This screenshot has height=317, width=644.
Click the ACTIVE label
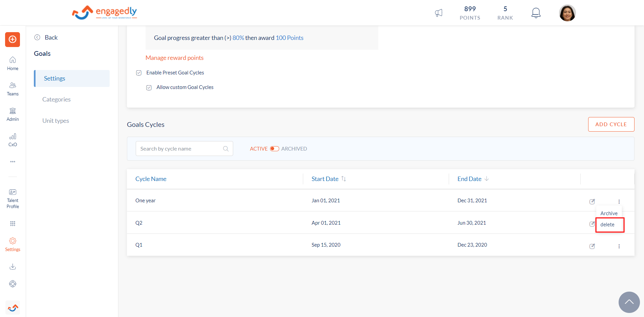(259, 149)
